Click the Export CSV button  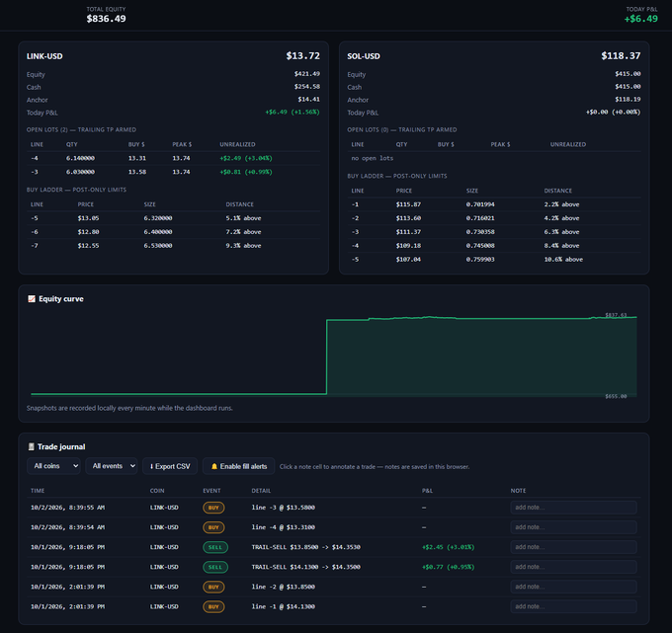[x=170, y=466]
